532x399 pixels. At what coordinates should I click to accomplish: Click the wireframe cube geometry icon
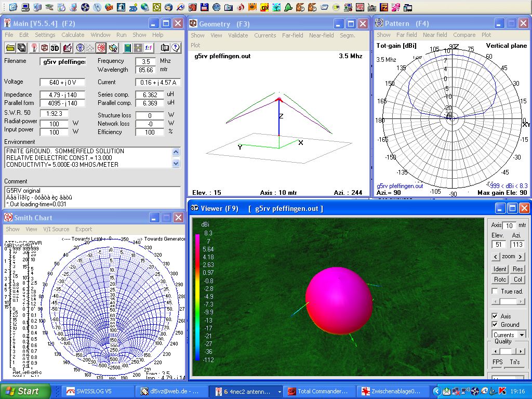(45, 48)
